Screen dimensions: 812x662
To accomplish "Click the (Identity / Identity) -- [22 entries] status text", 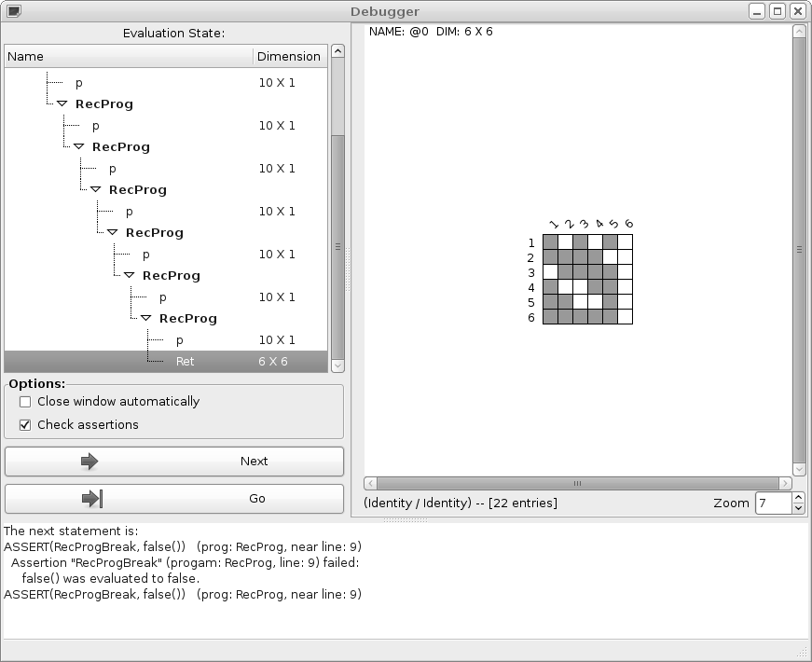I will click(x=461, y=503).
